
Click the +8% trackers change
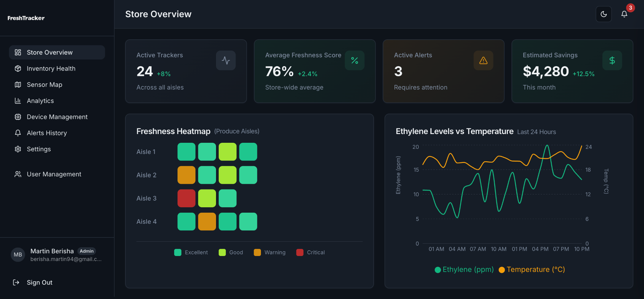click(164, 74)
